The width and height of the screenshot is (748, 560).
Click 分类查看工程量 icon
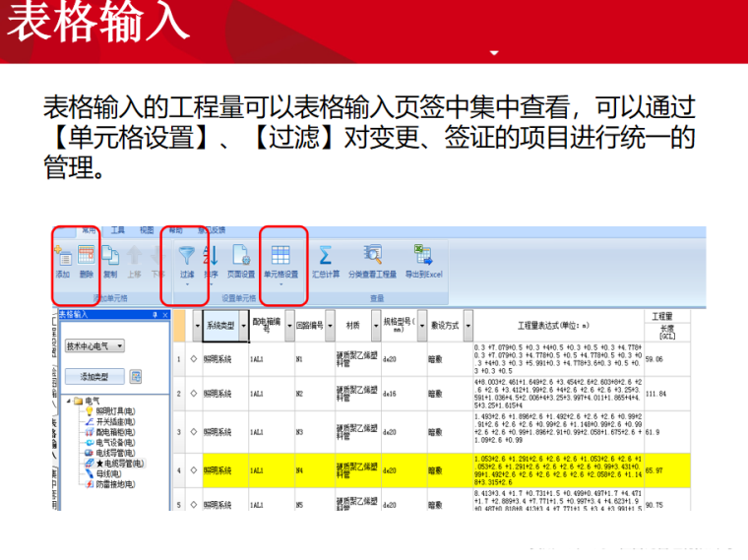point(372,258)
